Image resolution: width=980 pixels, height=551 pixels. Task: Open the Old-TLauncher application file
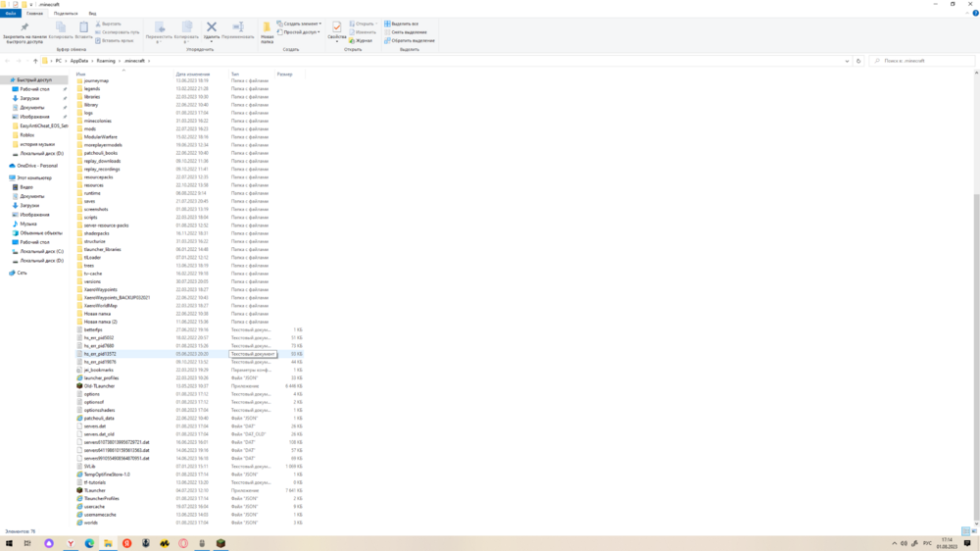[x=99, y=386]
